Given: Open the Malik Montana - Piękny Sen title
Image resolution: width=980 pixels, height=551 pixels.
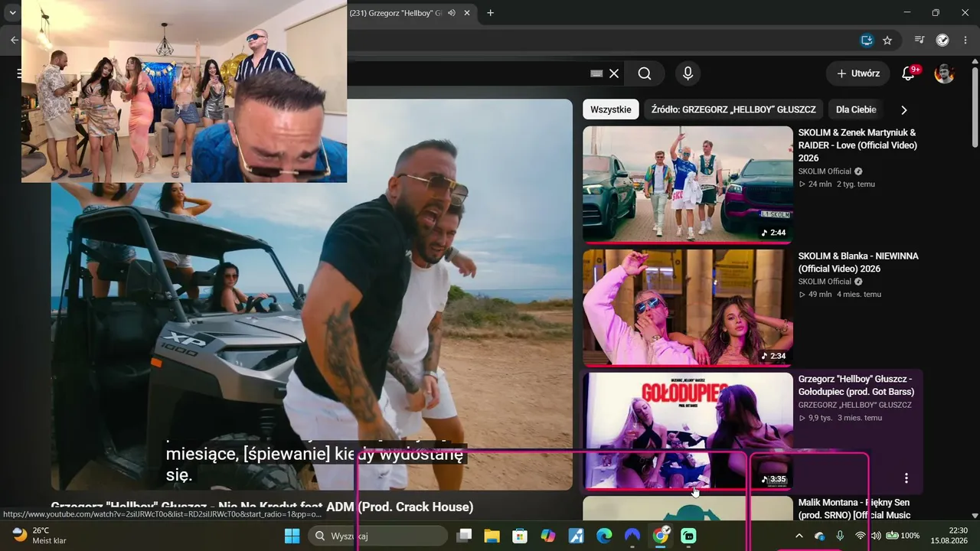Looking at the screenshot, I should pyautogui.click(x=854, y=509).
